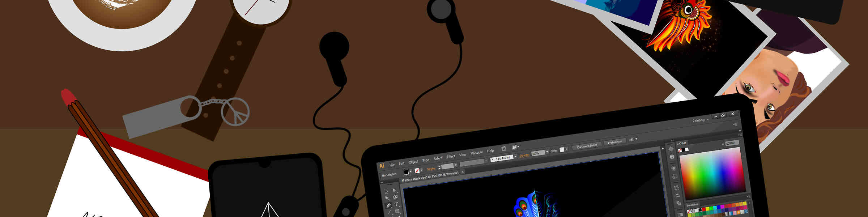Select the Direct Selection tool (white arrow)
Screen dimensions: 868x217
[394, 190]
